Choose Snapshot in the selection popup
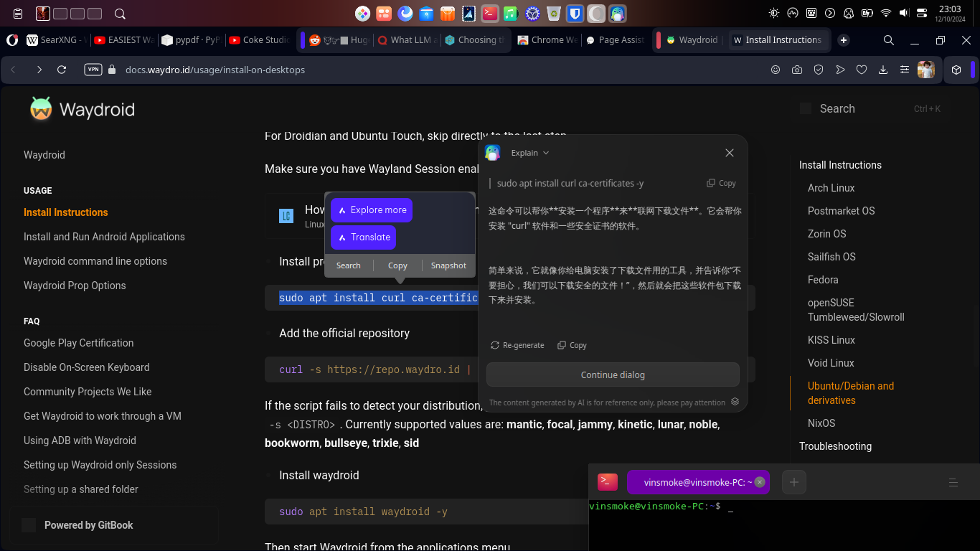980x551 pixels. 448,265
